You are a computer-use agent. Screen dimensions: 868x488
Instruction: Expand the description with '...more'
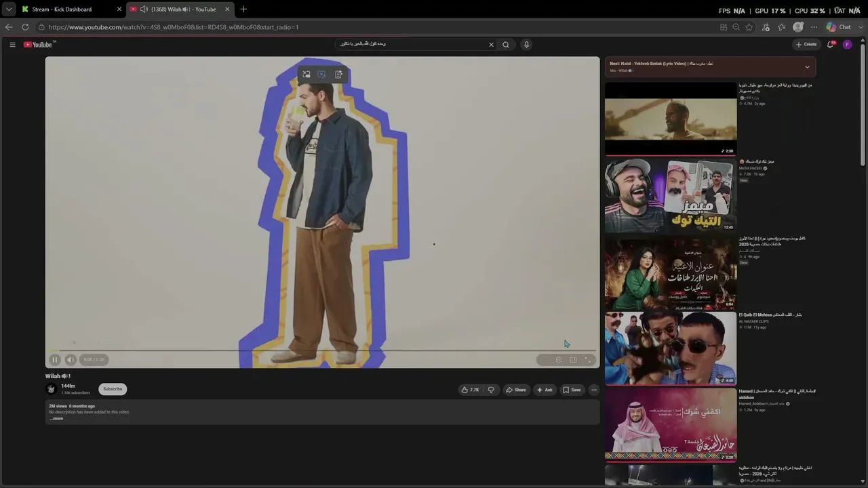pyautogui.click(x=56, y=418)
